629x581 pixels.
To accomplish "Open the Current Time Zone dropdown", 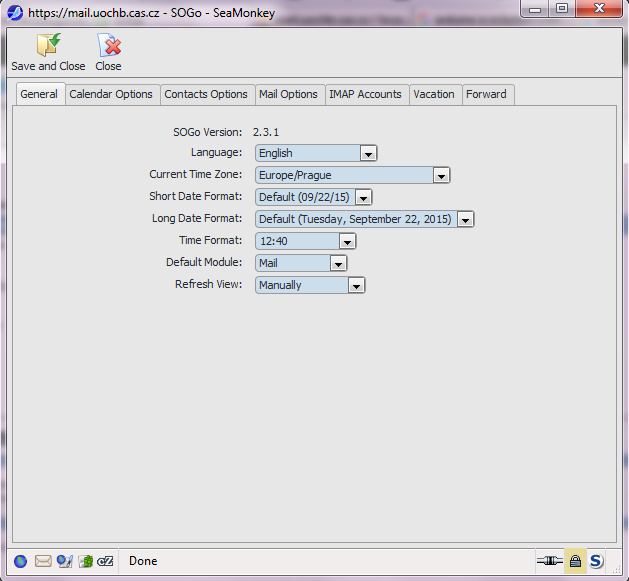I will pyautogui.click(x=353, y=175).
